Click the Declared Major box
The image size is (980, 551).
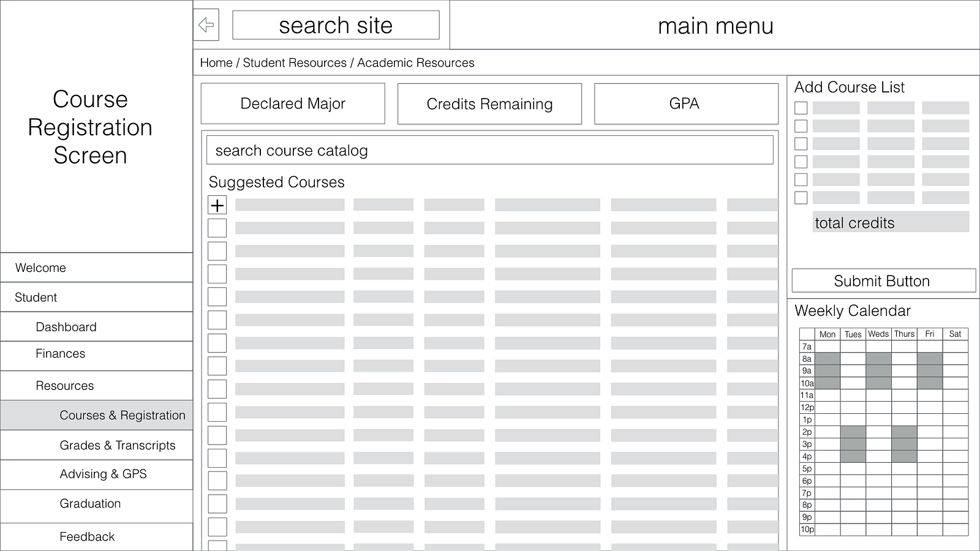pyautogui.click(x=293, y=104)
